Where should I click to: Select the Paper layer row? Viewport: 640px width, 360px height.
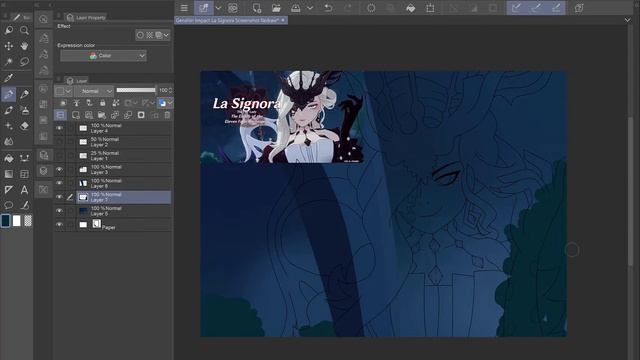pyautogui.click(x=113, y=224)
